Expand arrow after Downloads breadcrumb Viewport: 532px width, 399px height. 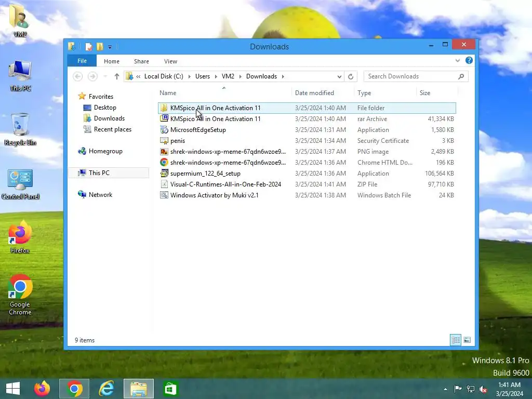pyautogui.click(x=283, y=76)
